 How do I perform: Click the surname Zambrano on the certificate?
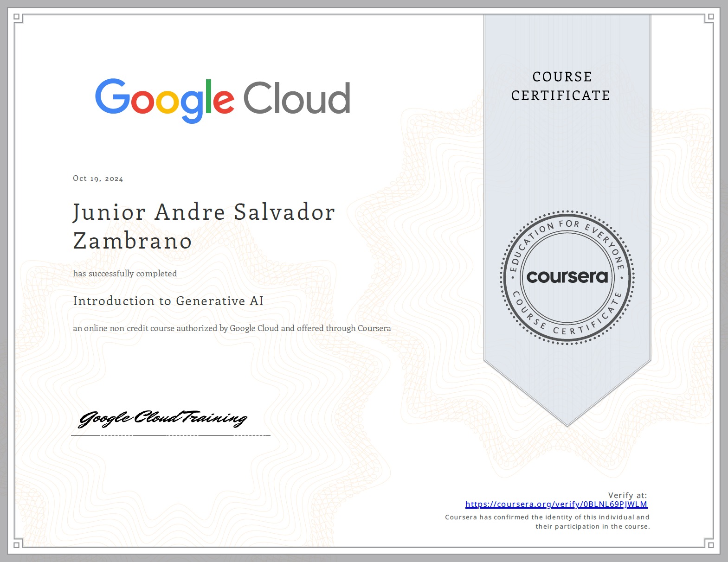pos(133,241)
